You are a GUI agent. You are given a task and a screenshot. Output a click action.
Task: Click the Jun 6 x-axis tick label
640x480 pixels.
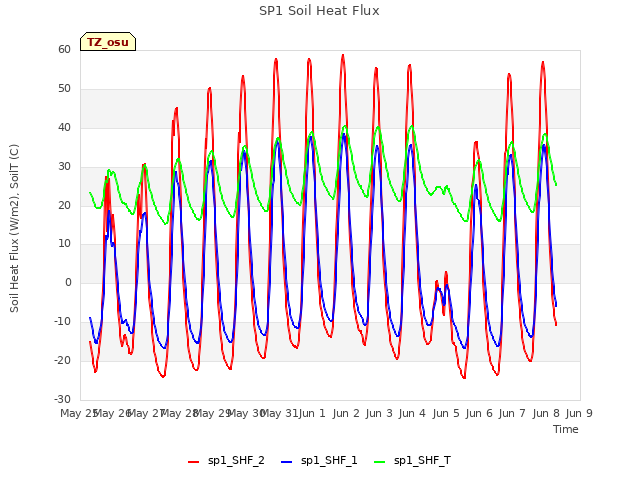point(479,413)
